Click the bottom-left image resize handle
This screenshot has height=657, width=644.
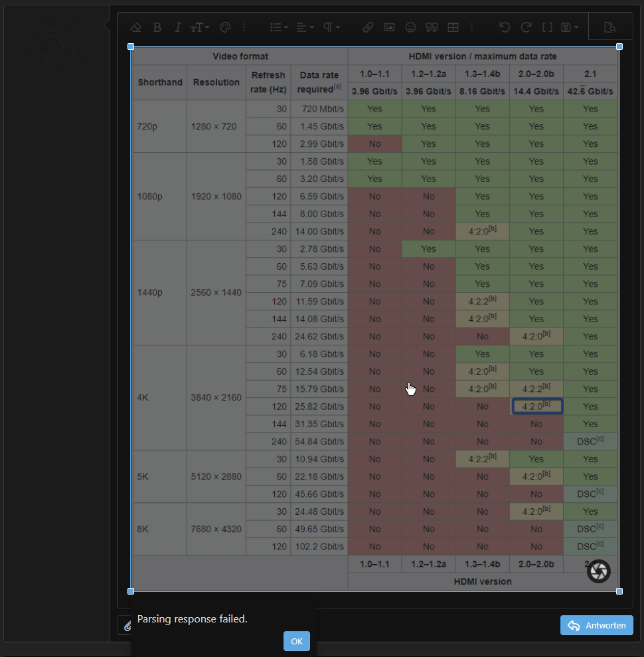[131, 591]
